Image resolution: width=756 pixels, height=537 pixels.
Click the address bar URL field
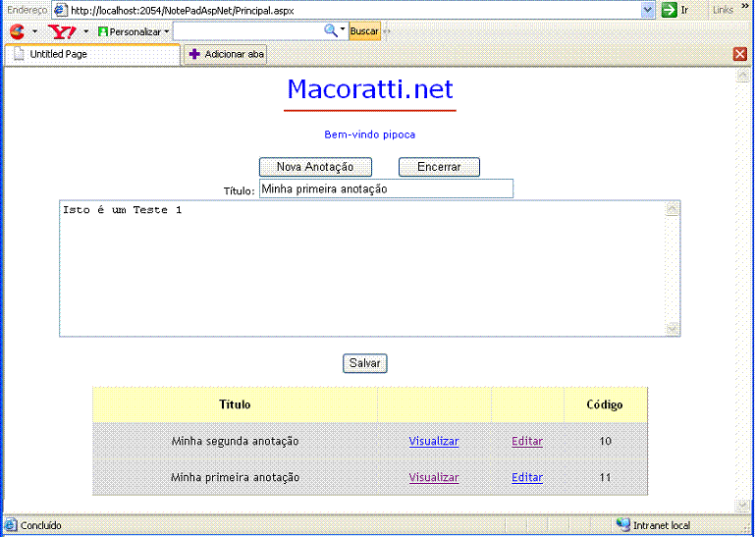354,10
